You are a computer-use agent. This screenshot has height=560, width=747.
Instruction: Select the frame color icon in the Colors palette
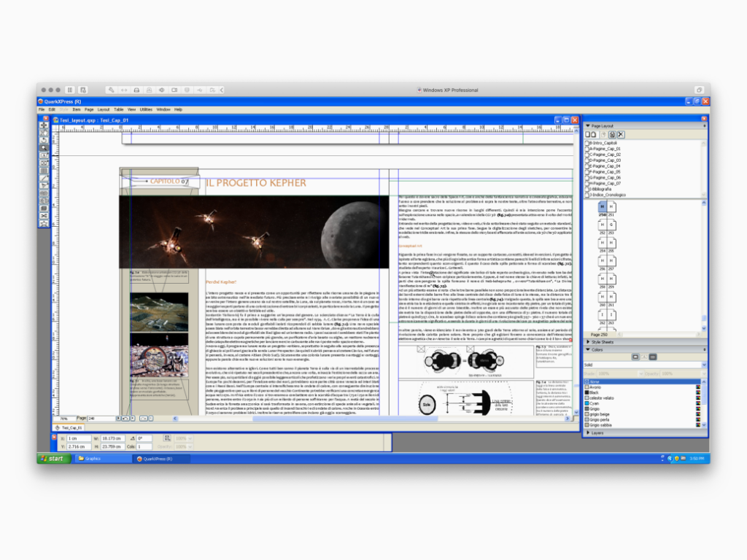635,357
